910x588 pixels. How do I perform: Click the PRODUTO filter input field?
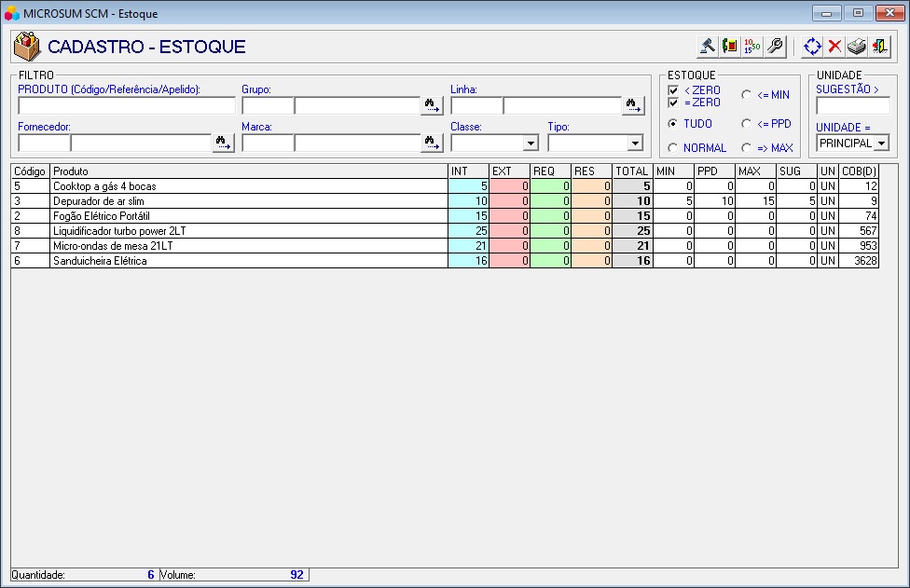(x=126, y=105)
